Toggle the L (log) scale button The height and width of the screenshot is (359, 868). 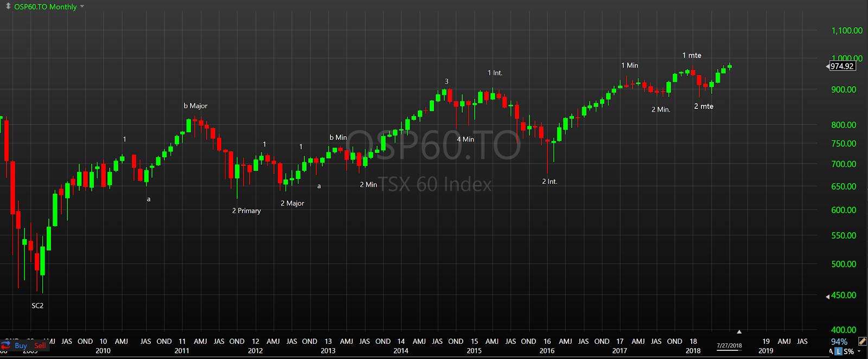point(838,351)
